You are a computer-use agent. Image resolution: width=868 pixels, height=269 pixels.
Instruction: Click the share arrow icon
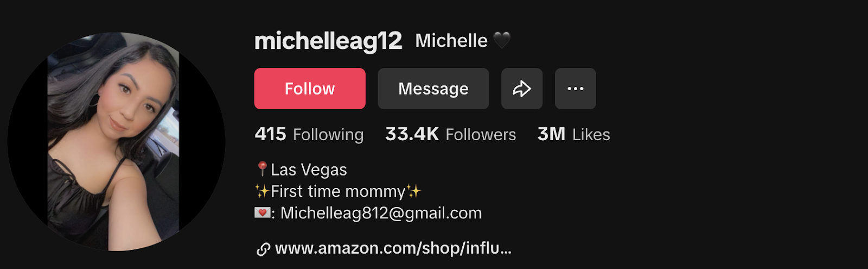tap(522, 89)
